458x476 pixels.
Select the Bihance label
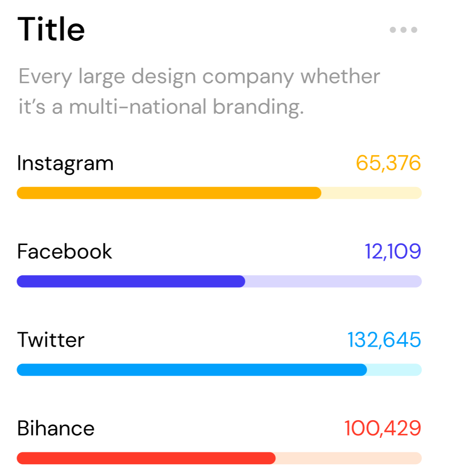point(56,428)
